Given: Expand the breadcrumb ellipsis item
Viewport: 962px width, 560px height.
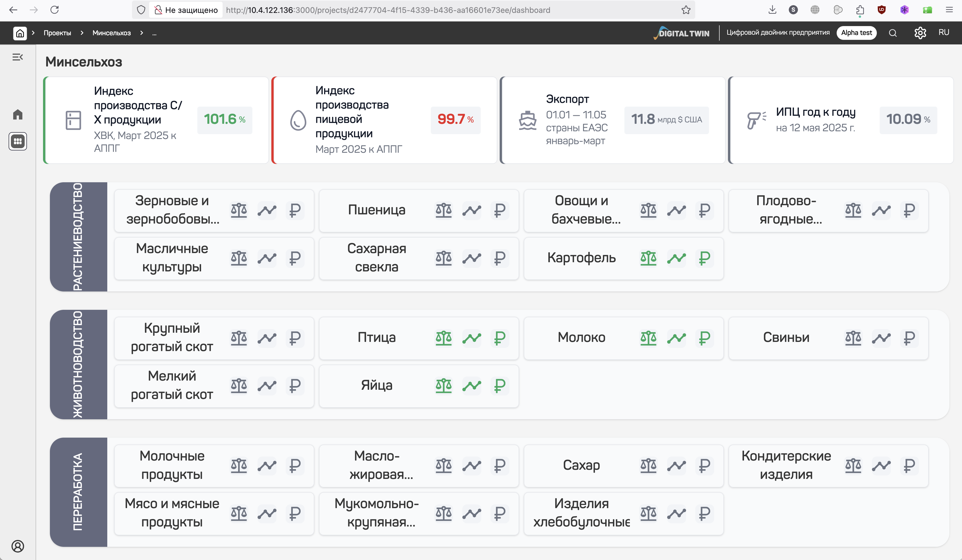Looking at the screenshot, I should [x=154, y=33].
